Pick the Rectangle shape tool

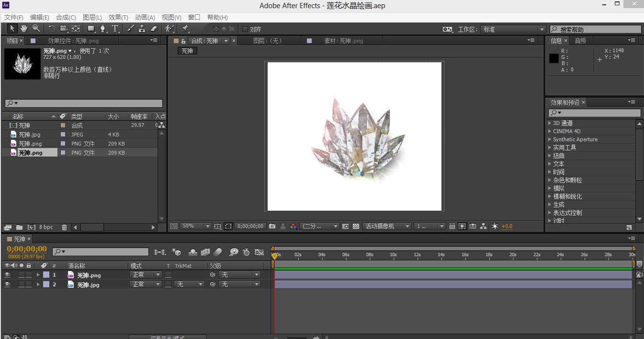pos(91,29)
